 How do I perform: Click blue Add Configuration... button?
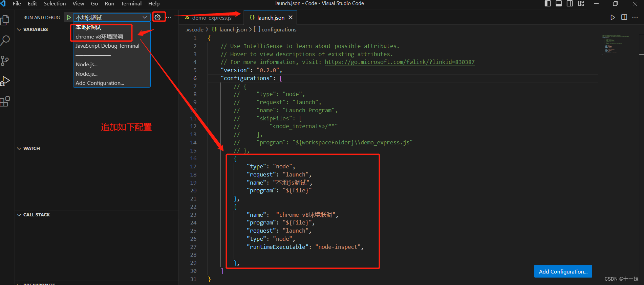[563, 271]
